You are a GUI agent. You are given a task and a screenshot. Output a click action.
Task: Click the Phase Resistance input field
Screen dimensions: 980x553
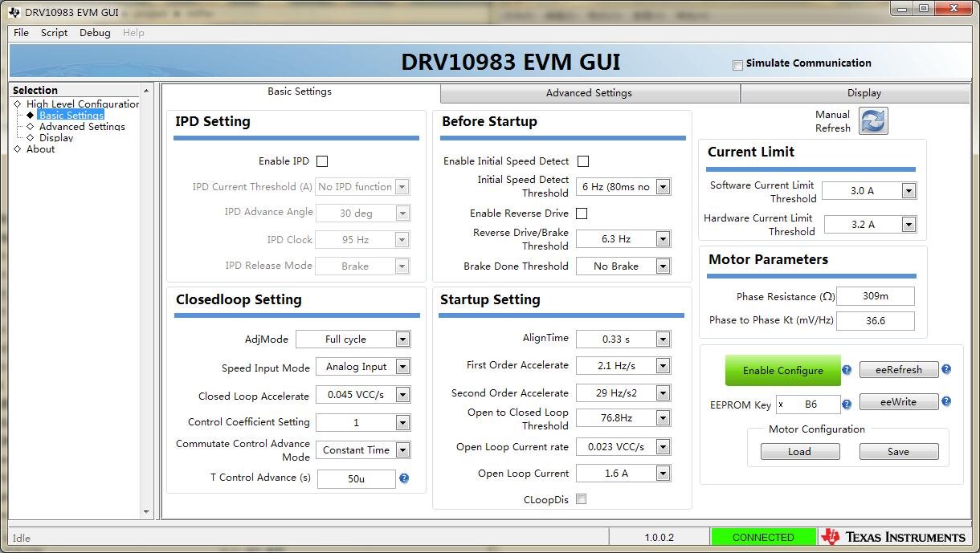click(876, 296)
